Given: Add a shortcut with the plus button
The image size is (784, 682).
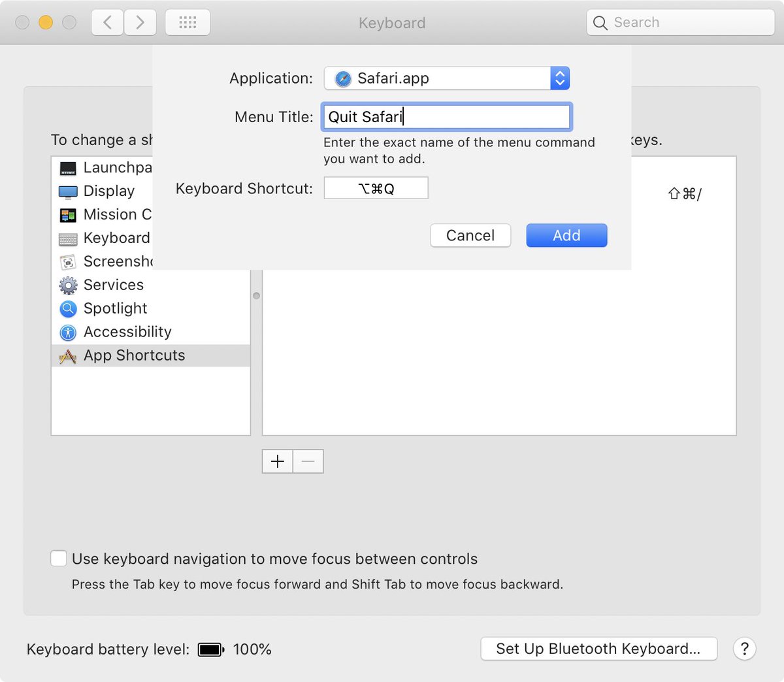Looking at the screenshot, I should coord(278,461).
